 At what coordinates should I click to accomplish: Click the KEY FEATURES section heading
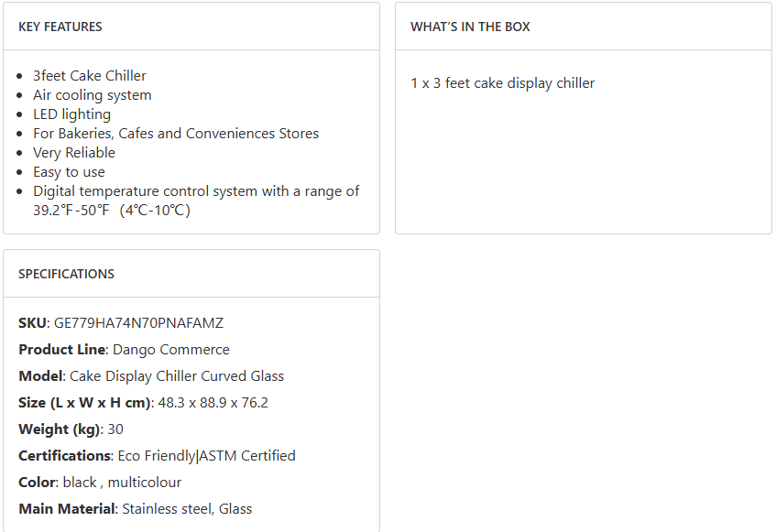(x=60, y=27)
